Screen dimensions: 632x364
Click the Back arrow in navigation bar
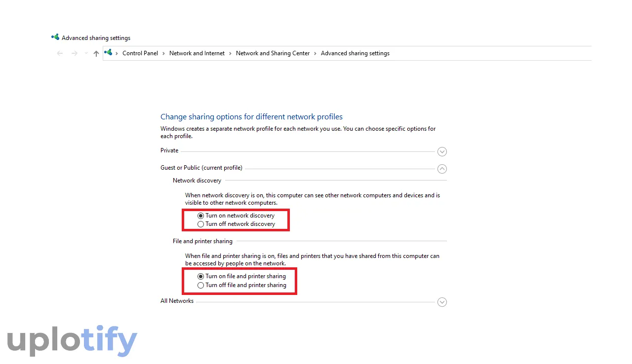point(60,53)
